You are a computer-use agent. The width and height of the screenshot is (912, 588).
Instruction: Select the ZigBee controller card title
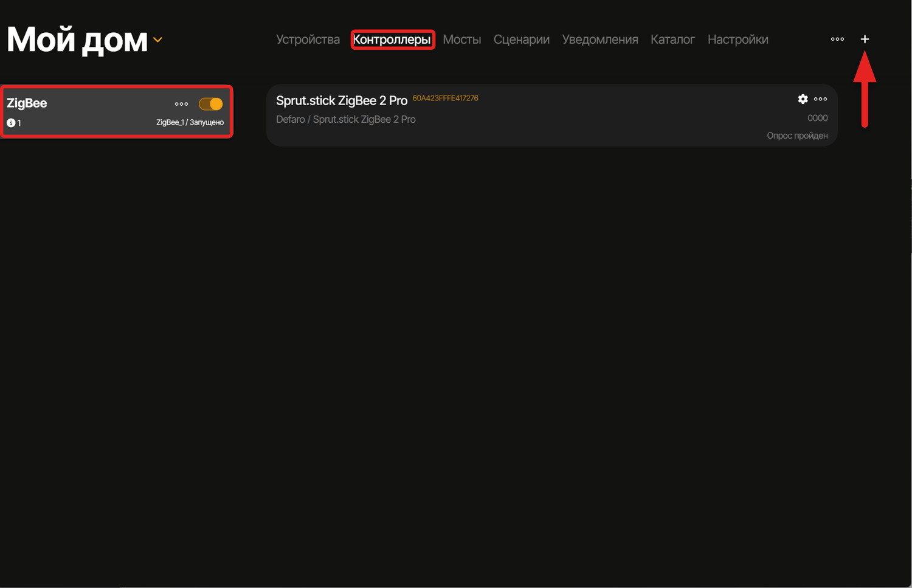[x=27, y=103]
